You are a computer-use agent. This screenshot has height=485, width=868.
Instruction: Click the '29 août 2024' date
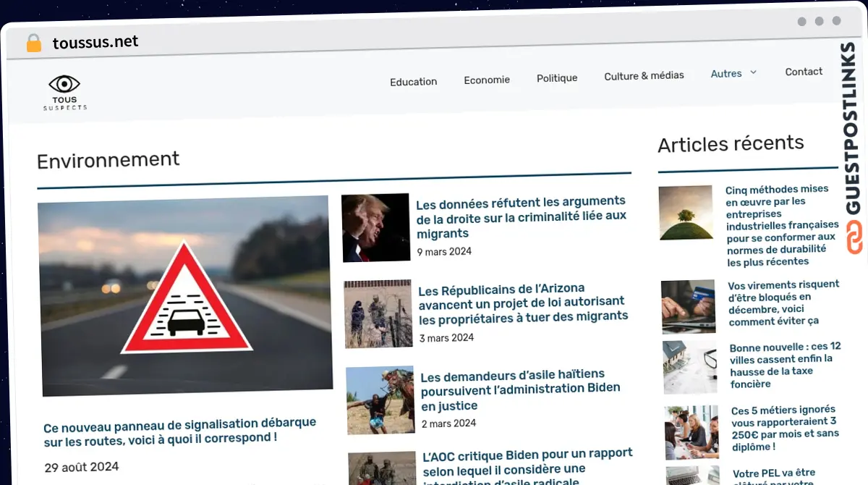point(82,467)
